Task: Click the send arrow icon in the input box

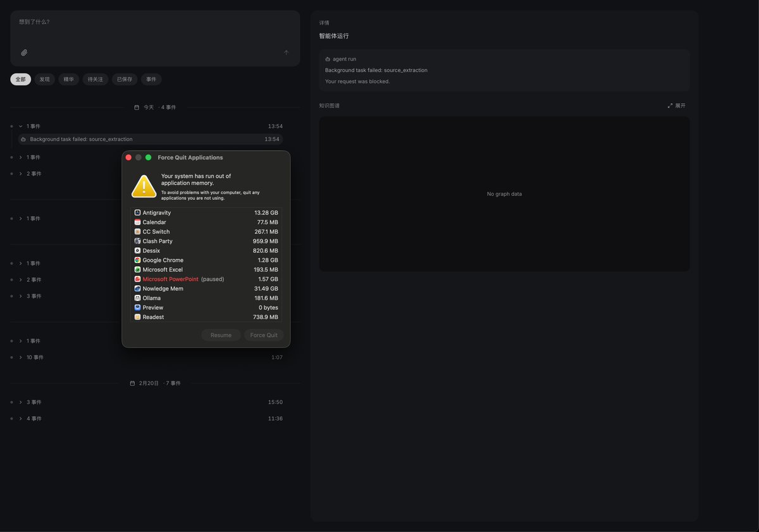Action: pyautogui.click(x=286, y=53)
